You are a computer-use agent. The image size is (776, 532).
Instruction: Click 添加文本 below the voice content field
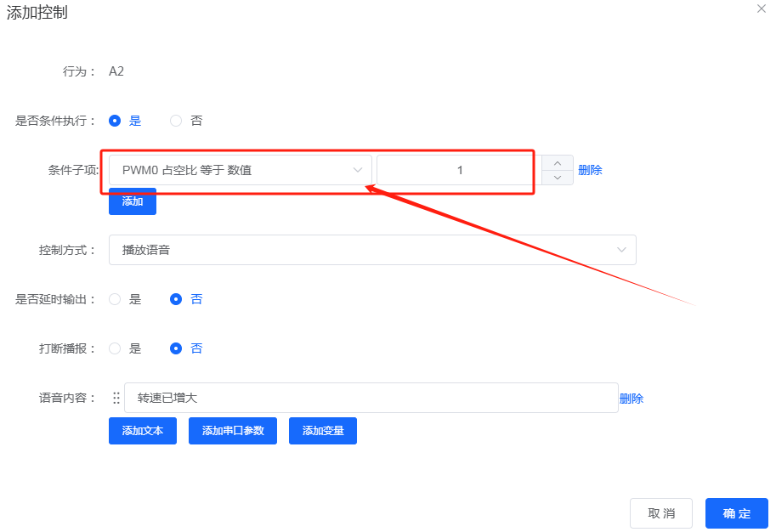point(142,431)
